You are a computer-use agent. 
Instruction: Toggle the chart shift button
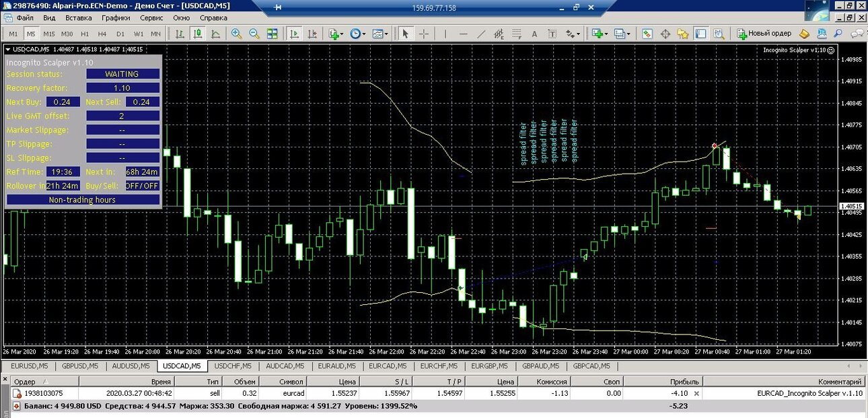pos(312,34)
